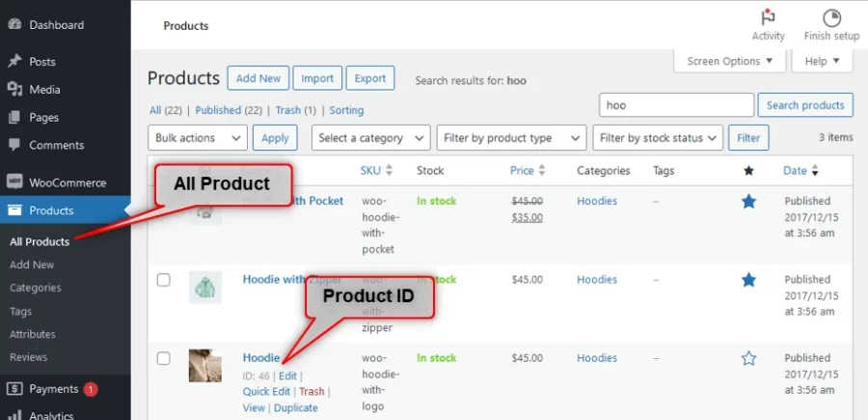Image resolution: width=868 pixels, height=420 pixels.
Task: Sort by SKU using sort arrows
Action: point(390,171)
